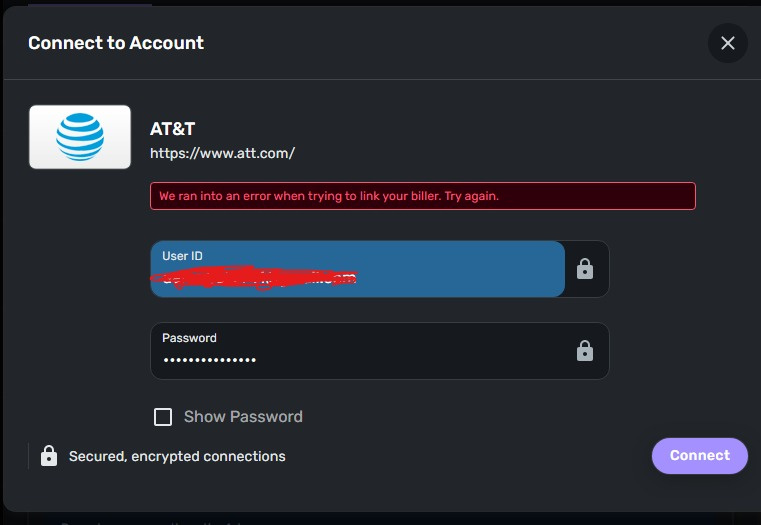Screen dimensions: 761x525
Task: Click the AT&T globe logo thumbnail
Action: tap(80, 137)
